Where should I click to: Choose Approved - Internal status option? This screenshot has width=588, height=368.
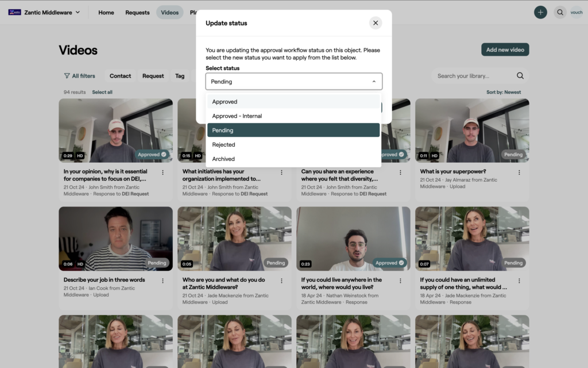coord(293,116)
